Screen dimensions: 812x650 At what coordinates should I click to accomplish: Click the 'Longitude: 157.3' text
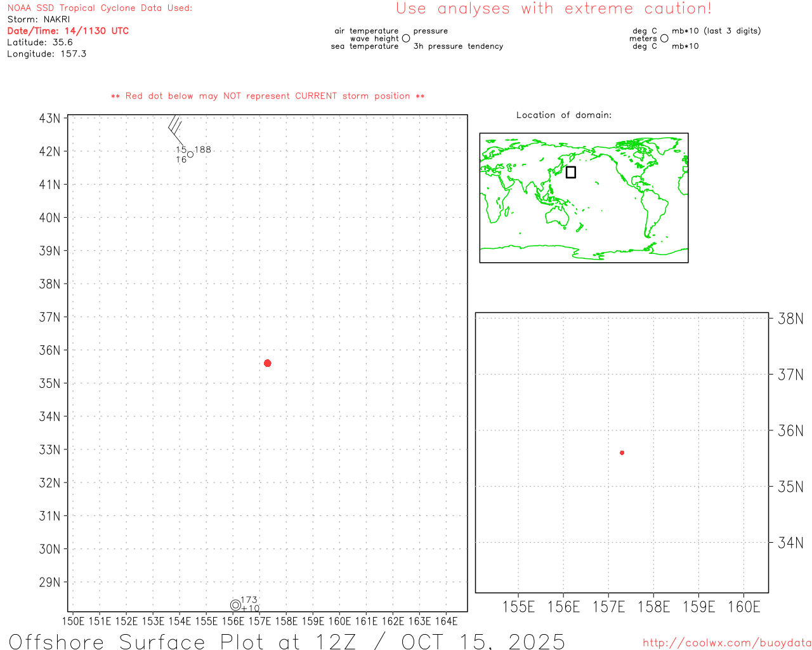[x=47, y=54]
